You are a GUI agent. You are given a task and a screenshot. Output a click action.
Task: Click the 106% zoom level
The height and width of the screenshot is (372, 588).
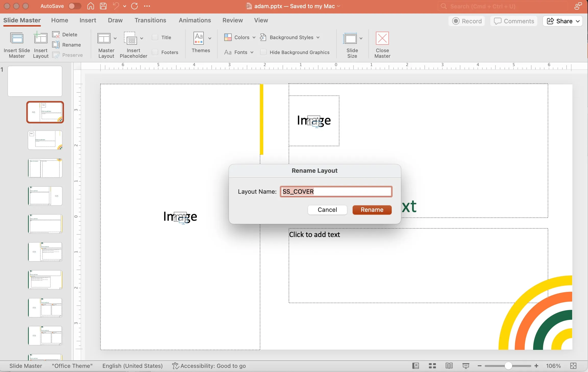553,366
